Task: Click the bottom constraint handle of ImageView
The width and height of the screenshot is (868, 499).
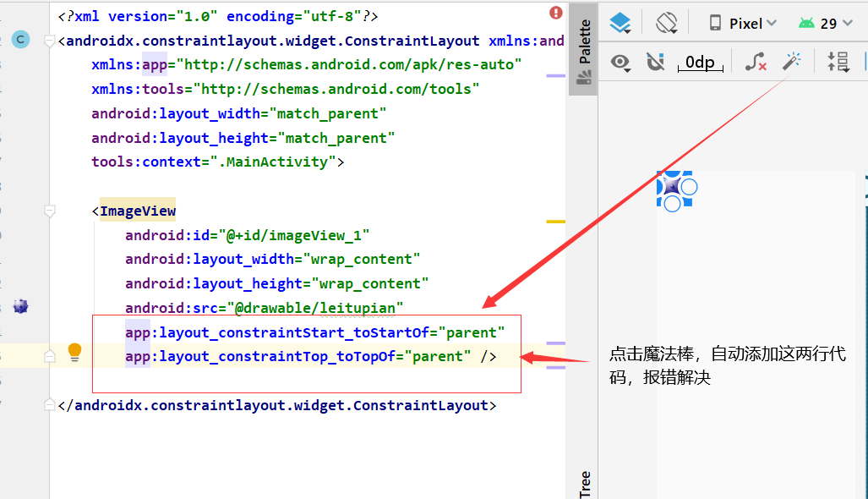Action: pos(672,204)
